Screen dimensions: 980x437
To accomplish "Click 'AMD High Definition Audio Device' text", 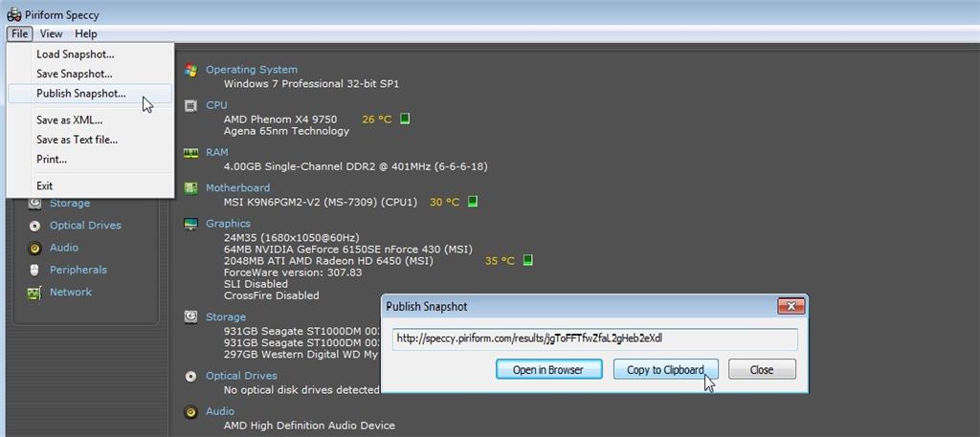I will click(309, 426).
